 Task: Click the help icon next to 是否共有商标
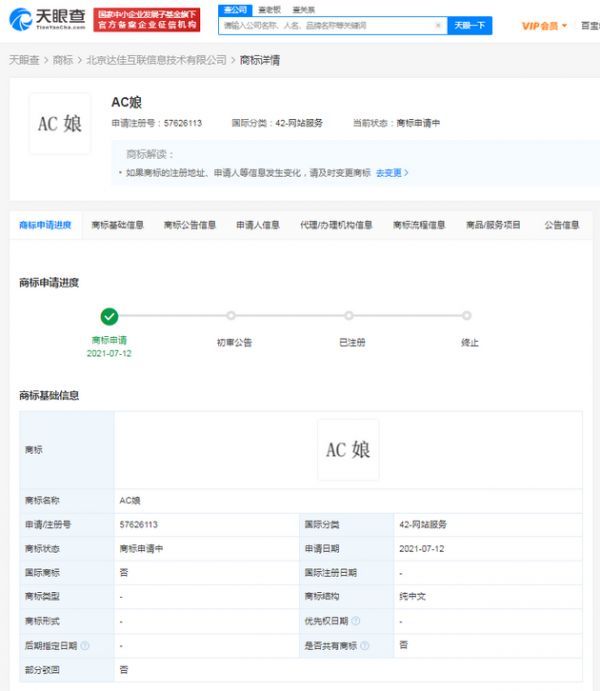[366, 646]
